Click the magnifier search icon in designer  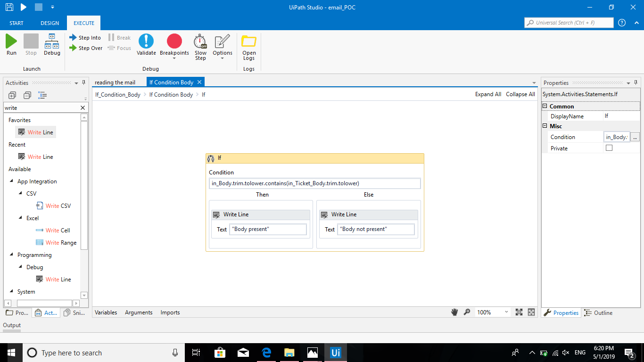tap(467, 312)
